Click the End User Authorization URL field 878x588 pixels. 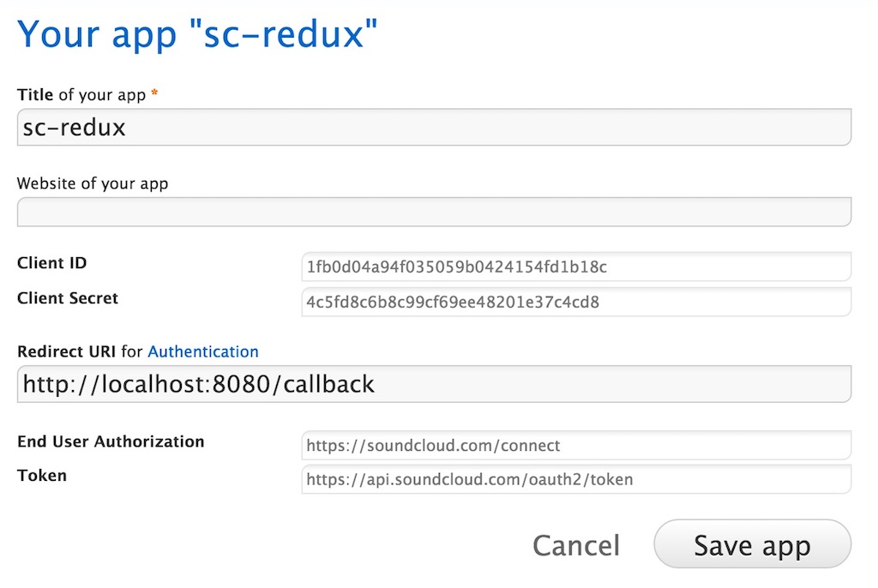(574, 446)
